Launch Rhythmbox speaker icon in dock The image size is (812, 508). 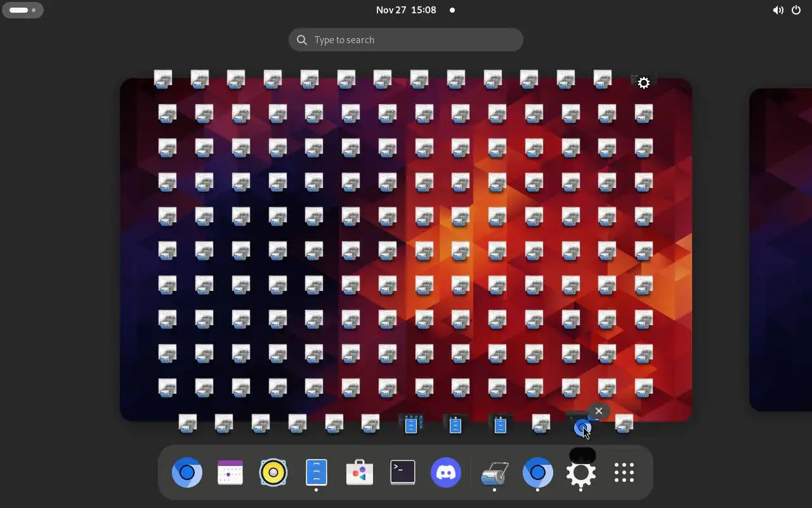(x=273, y=473)
